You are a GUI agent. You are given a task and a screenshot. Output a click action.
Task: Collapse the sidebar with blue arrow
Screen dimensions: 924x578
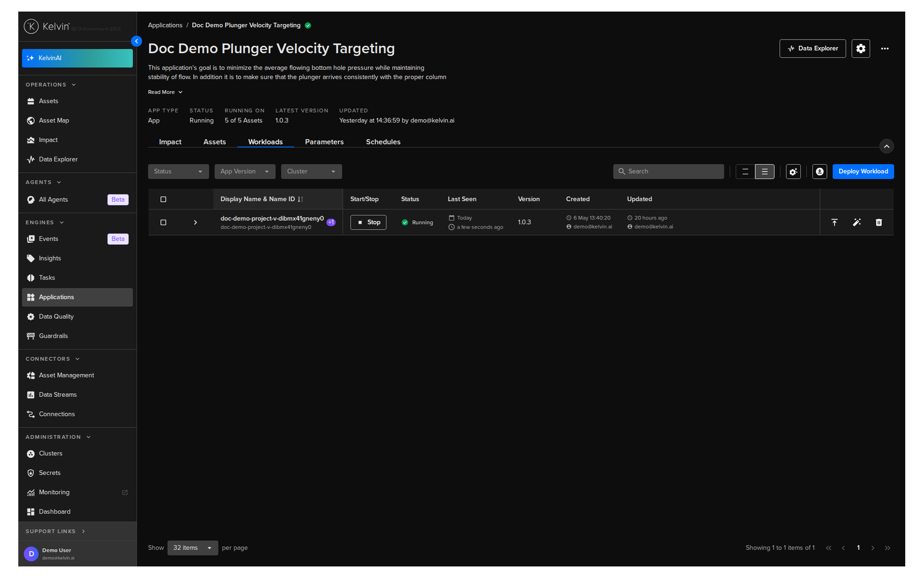coord(137,41)
